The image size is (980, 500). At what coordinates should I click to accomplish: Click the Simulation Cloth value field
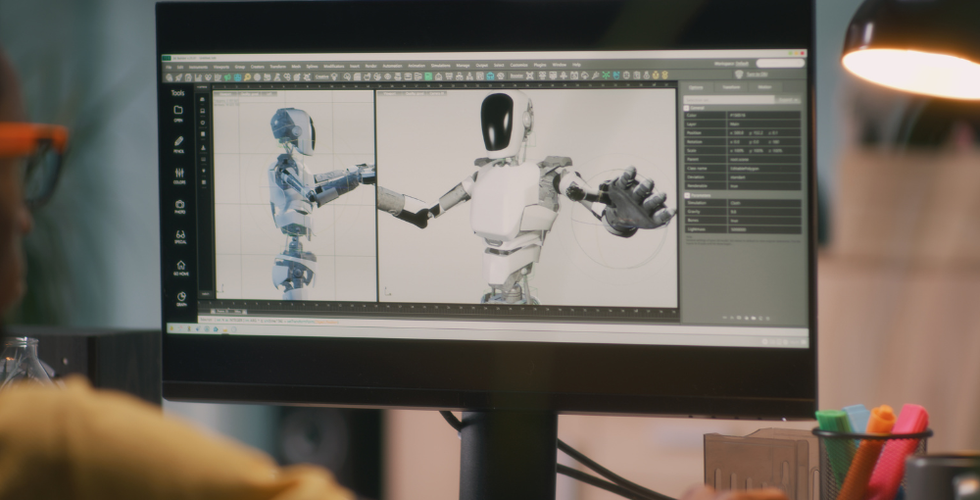(762, 203)
